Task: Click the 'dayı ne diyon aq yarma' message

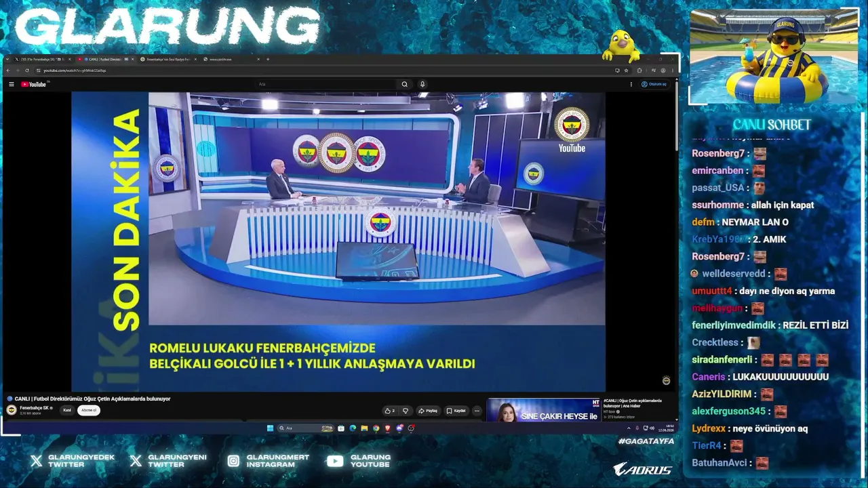Action: [x=787, y=291]
